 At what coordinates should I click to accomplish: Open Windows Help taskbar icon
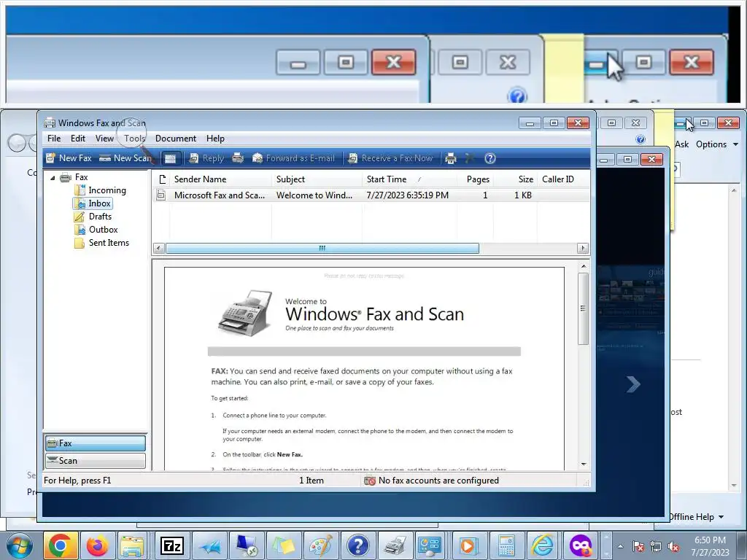point(357,545)
